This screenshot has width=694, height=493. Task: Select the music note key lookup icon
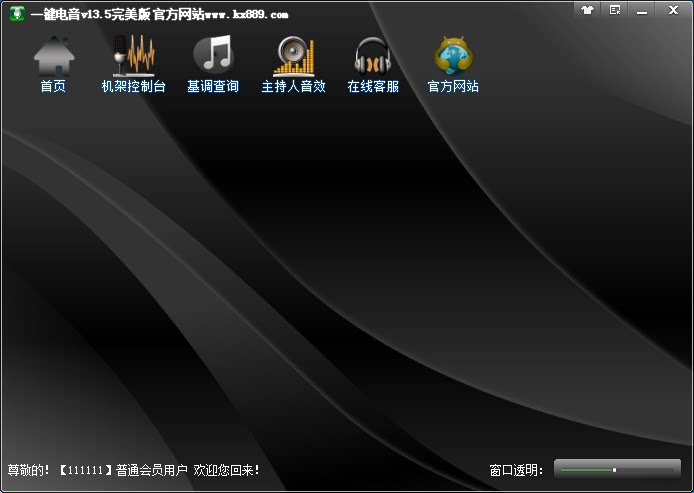(213, 54)
